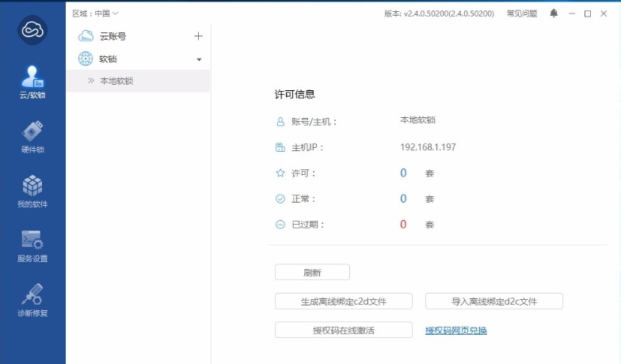
Task: Click 导入离线绑定d2c文件 button
Action: (493, 301)
